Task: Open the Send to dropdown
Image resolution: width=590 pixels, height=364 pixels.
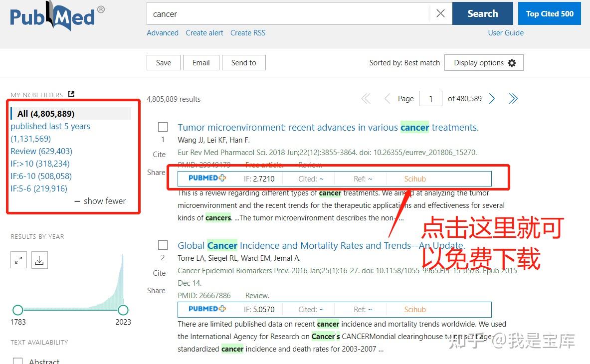Action: point(243,62)
